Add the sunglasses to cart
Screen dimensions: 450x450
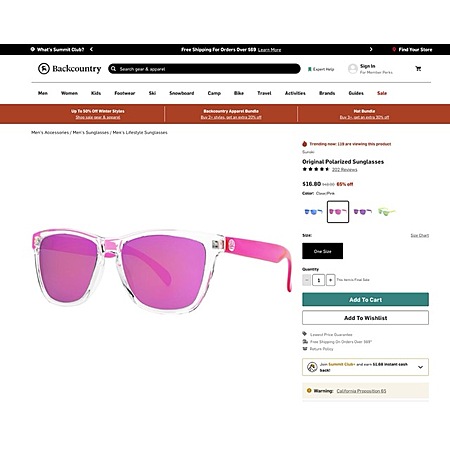(365, 299)
